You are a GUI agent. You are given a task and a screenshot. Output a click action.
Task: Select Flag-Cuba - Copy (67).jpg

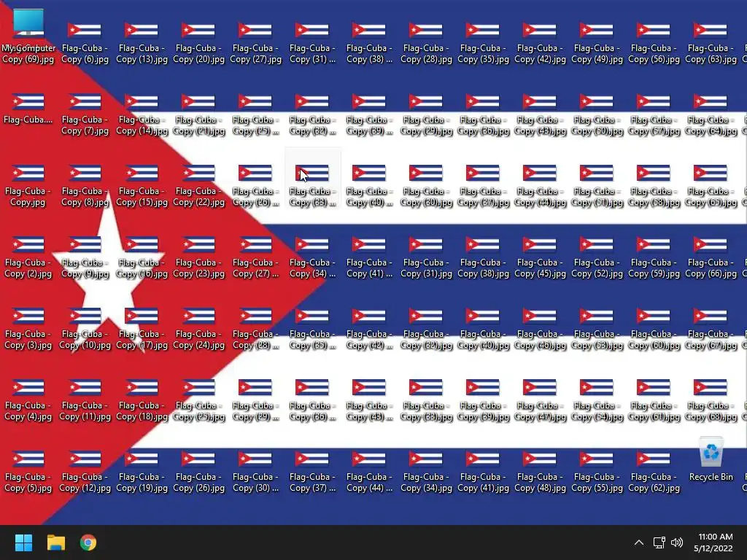coord(711,329)
